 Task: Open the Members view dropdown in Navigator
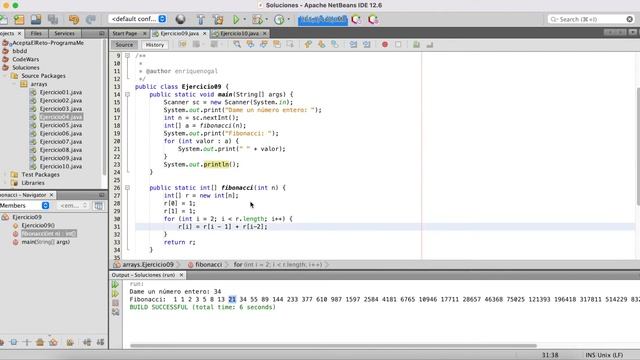tap(24, 206)
